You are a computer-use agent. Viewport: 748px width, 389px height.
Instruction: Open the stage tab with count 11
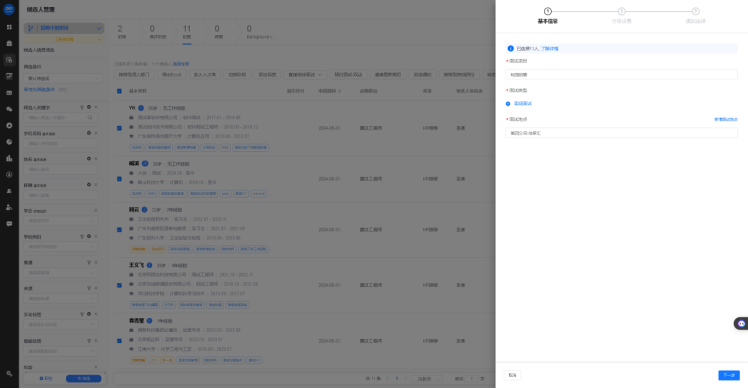point(187,32)
